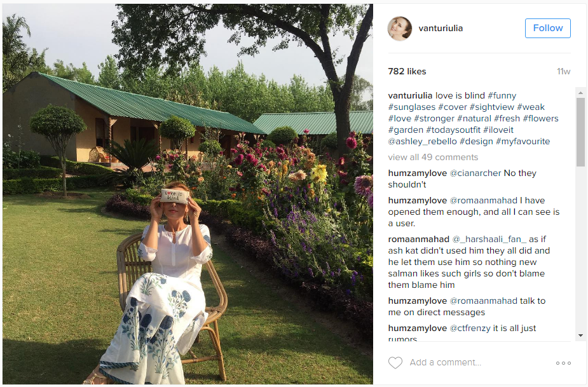588x387 pixels.
Task: Open the @_harshaali_fan_ mention
Action: [489, 239]
